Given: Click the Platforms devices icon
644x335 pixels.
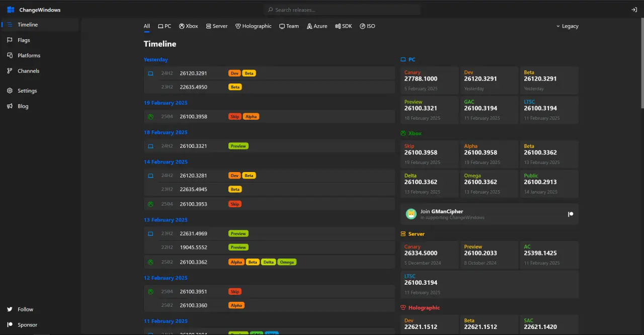Looking at the screenshot, I should pos(10,55).
